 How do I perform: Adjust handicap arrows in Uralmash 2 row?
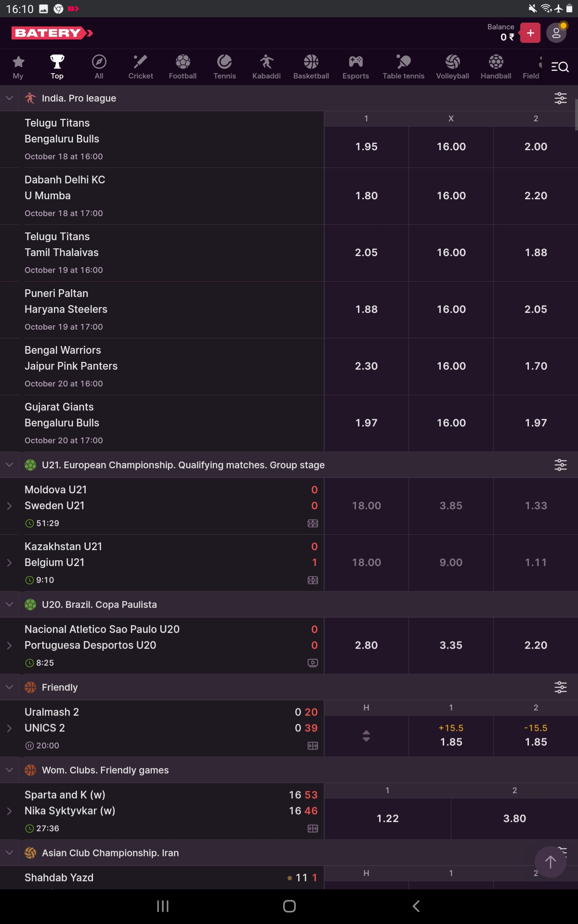point(366,735)
